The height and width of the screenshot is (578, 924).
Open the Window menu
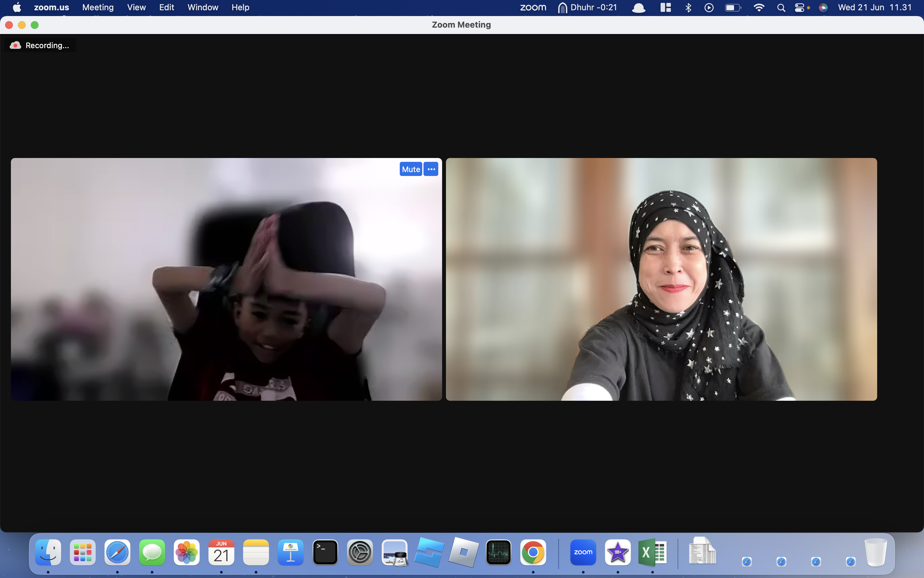203,7
